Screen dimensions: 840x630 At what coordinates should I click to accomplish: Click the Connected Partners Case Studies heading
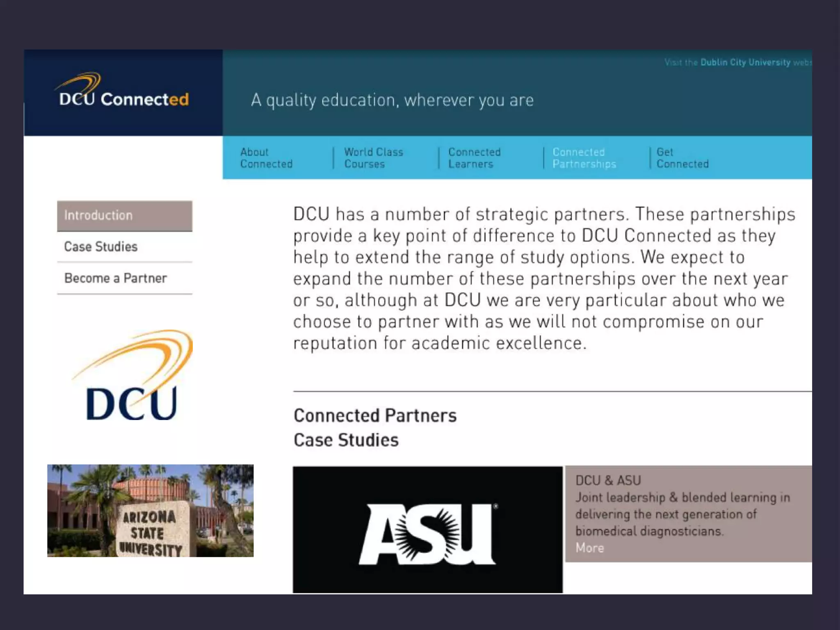(x=375, y=427)
